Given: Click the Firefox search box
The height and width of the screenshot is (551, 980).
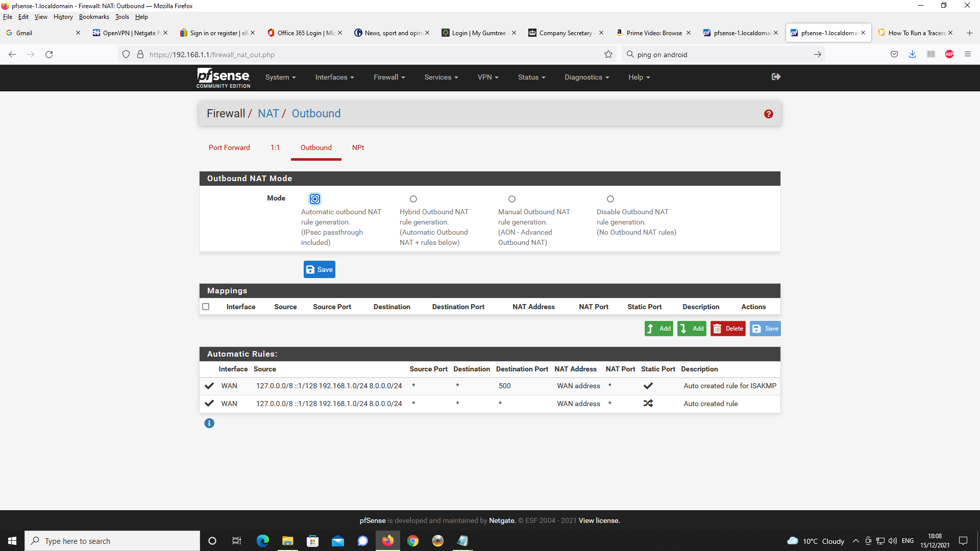Looking at the screenshot, I should tap(722, 55).
